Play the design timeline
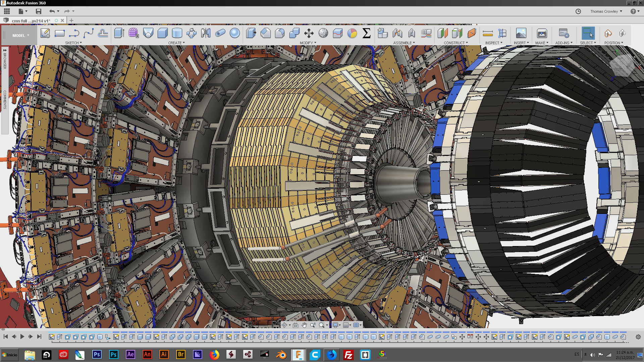The image size is (644, 362). tap(22, 337)
